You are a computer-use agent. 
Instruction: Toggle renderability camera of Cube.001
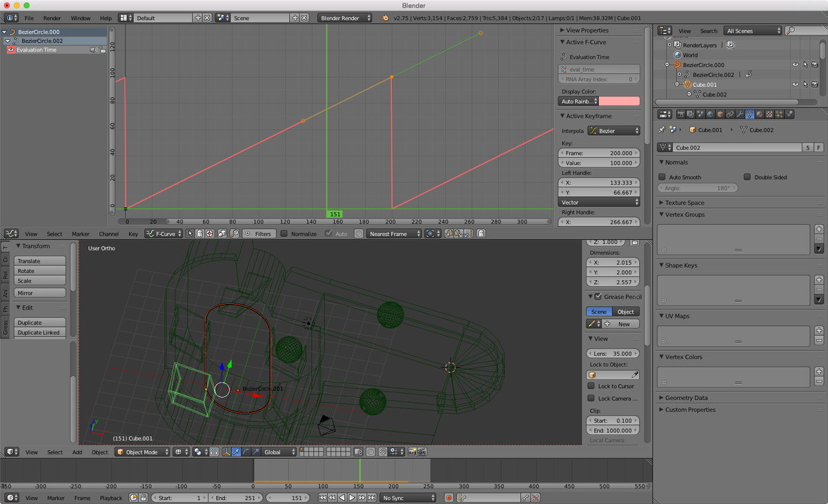815,84
